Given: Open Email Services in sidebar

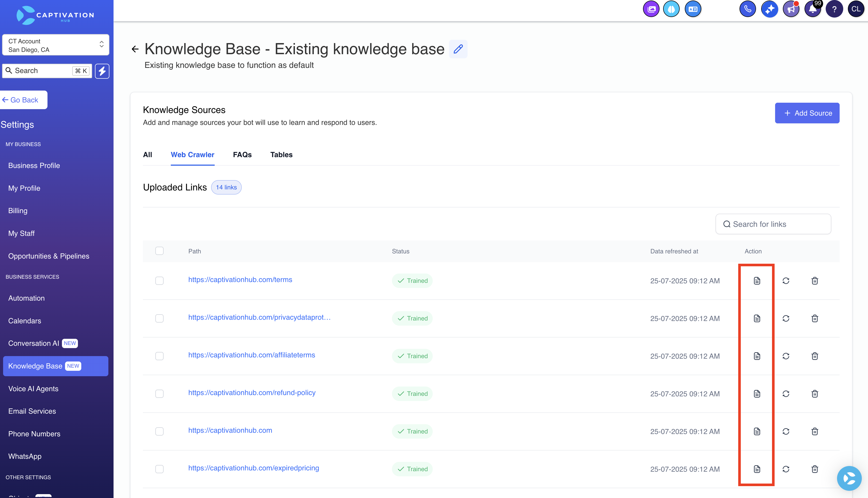Looking at the screenshot, I should [32, 411].
